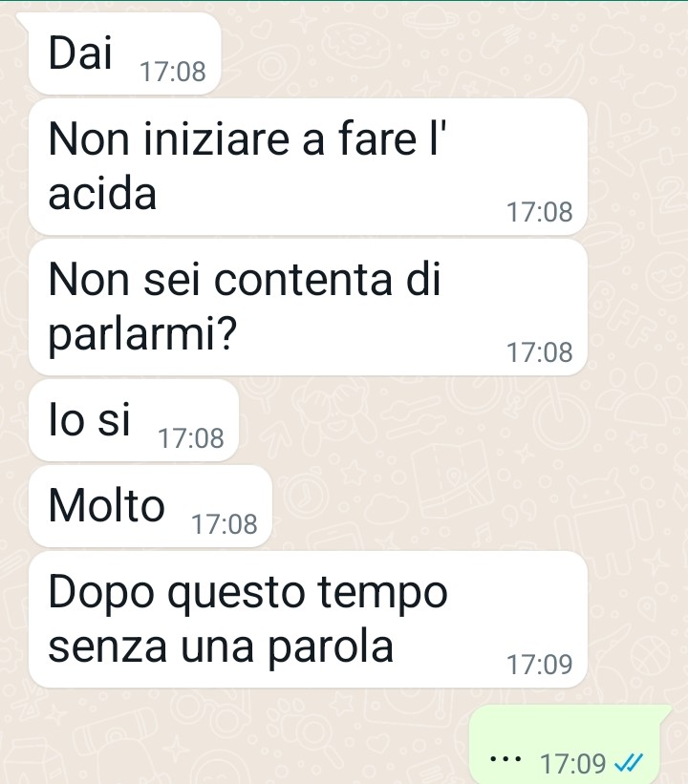Select the "Io si" message bubble

134,420
